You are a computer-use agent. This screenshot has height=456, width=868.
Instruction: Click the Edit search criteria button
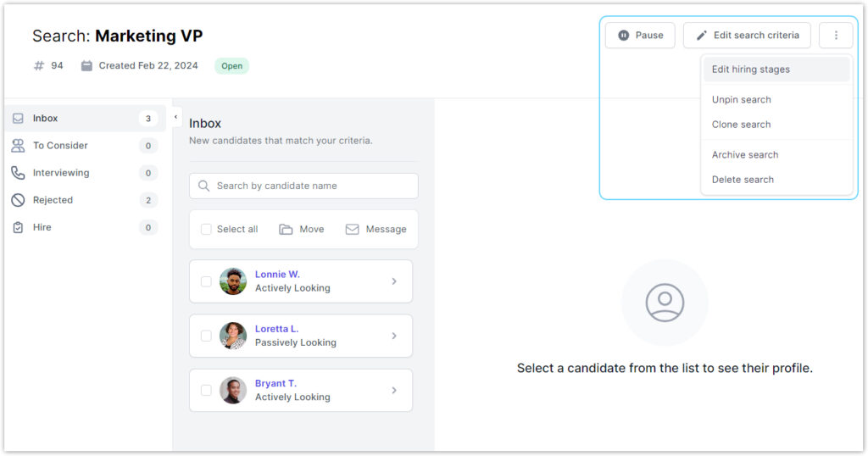coord(747,36)
